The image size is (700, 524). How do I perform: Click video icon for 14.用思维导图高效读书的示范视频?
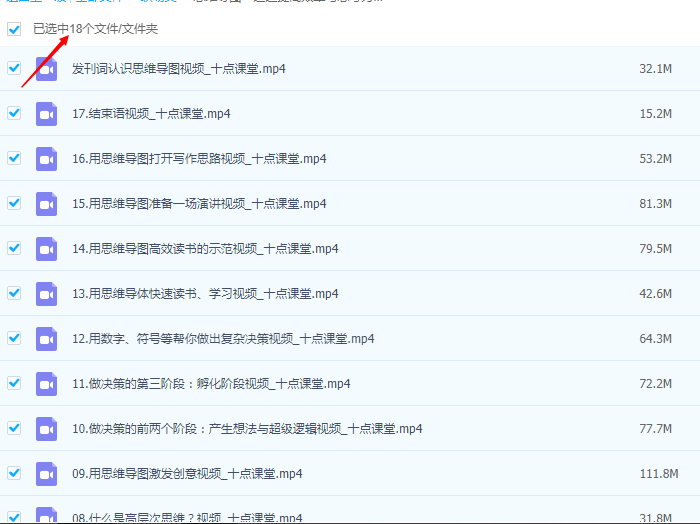46,249
